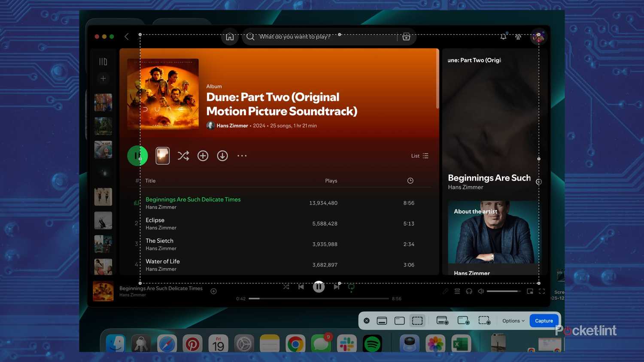Select the capture entire screen mode
Viewport: 644px width, 362px height.
pyautogui.click(x=382, y=320)
